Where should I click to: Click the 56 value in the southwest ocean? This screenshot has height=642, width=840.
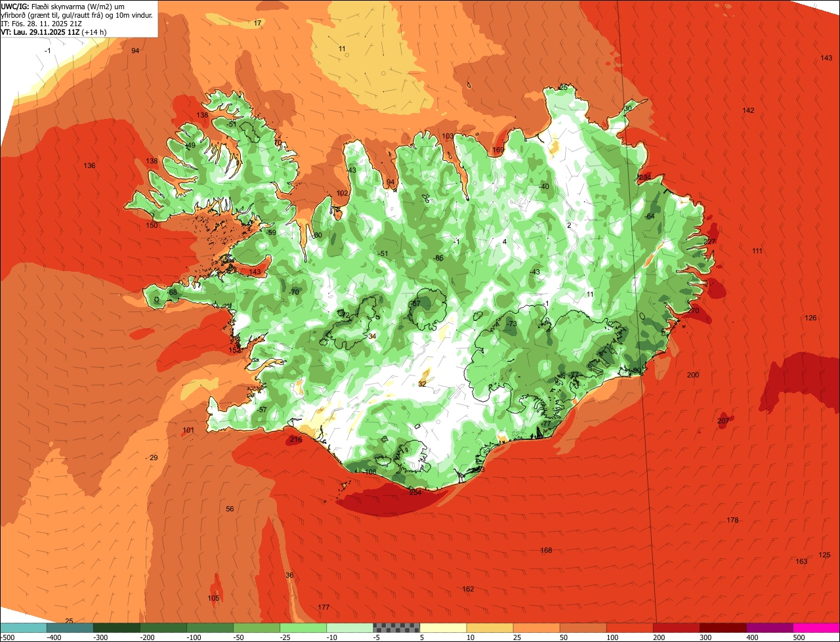coord(230,509)
